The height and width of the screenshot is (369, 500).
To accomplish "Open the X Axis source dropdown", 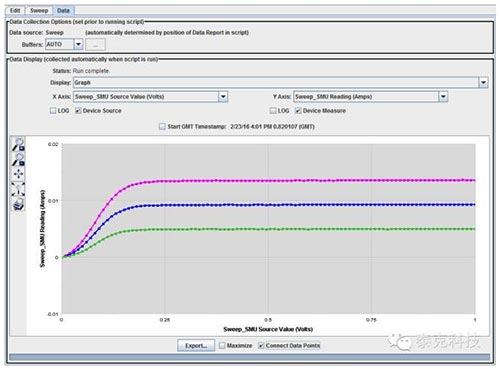I will click(223, 97).
